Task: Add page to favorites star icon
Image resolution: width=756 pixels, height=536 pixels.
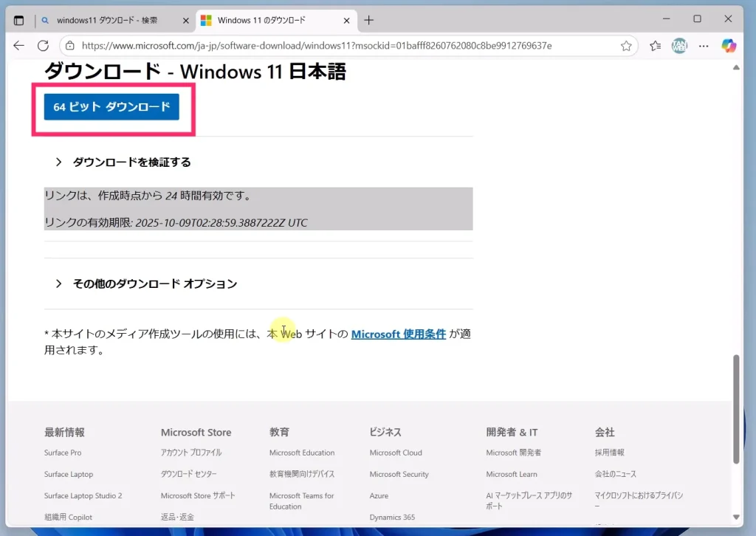Action: point(626,46)
